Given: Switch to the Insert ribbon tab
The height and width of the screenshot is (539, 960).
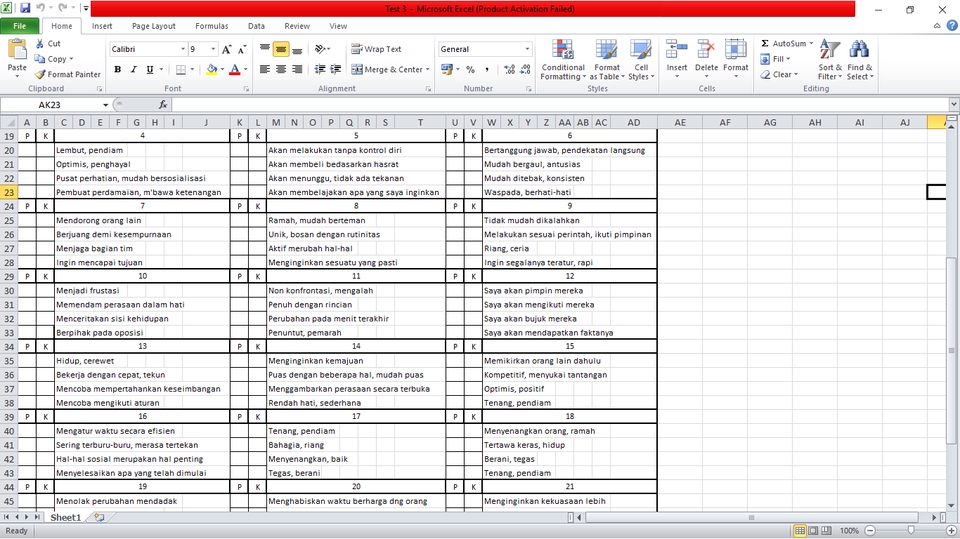Looking at the screenshot, I should pos(102,26).
